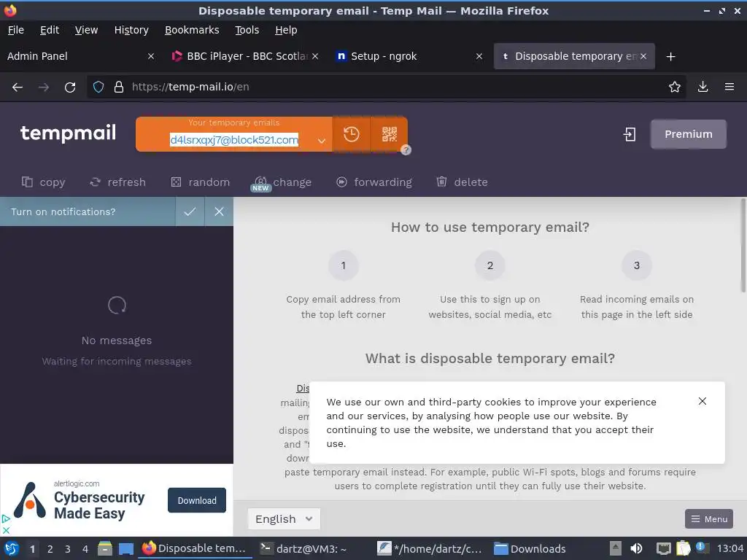This screenshot has width=747, height=560.
Task: Open the Bookmarks menu
Action: point(192,30)
